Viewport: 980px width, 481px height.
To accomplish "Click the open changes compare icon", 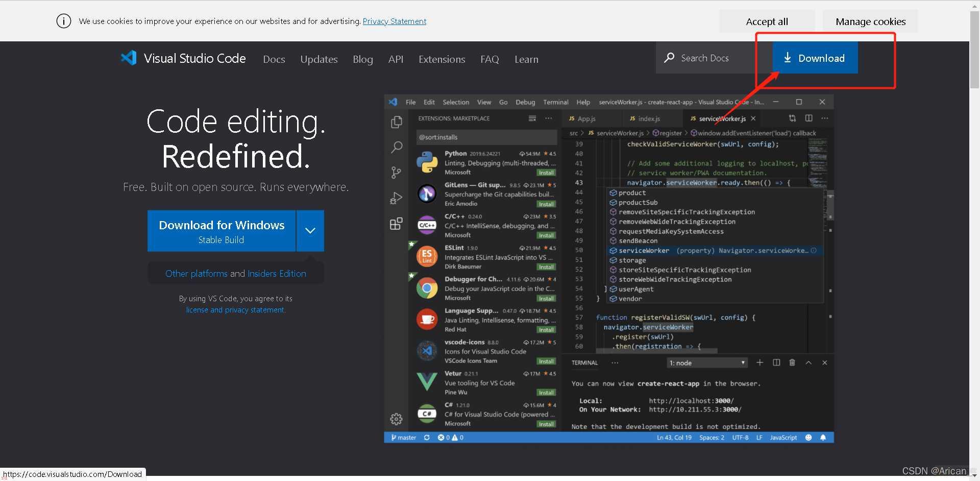I will (x=792, y=118).
